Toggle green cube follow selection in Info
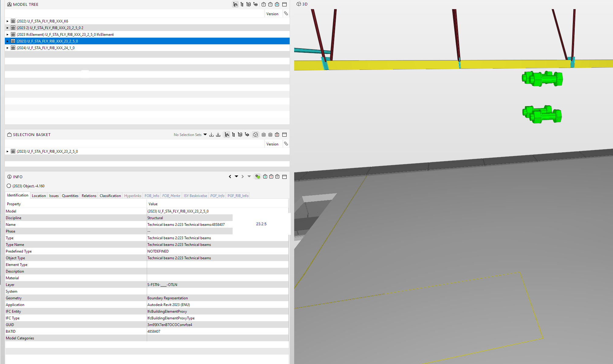 [258, 177]
